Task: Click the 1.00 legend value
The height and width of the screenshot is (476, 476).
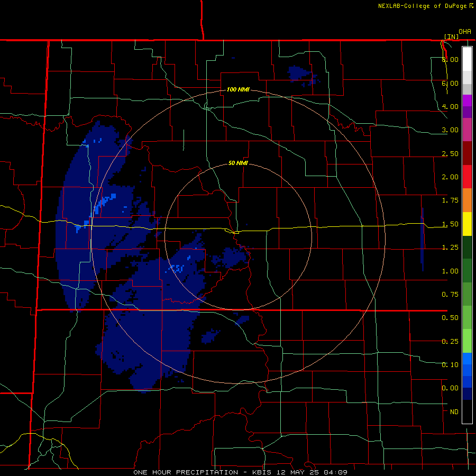Action: 450,271
